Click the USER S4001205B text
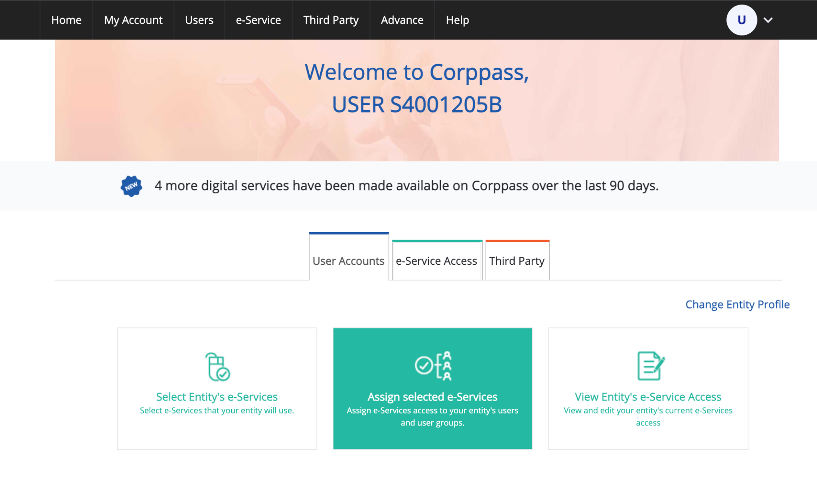The height and width of the screenshot is (504, 817). (x=417, y=104)
